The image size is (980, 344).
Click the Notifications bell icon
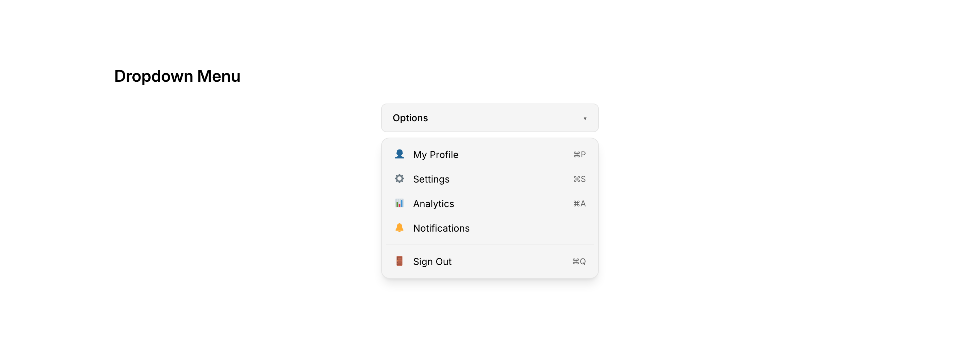(x=399, y=228)
